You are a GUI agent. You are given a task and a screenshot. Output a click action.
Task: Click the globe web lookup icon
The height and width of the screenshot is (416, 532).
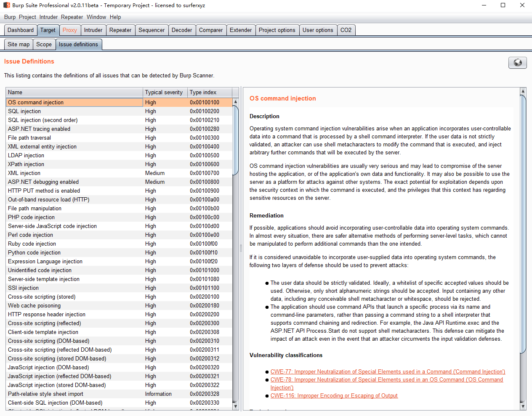pos(517,63)
